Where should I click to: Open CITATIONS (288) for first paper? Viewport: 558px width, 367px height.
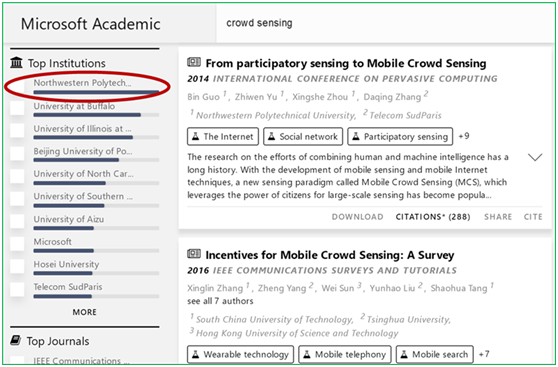(433, 217)
